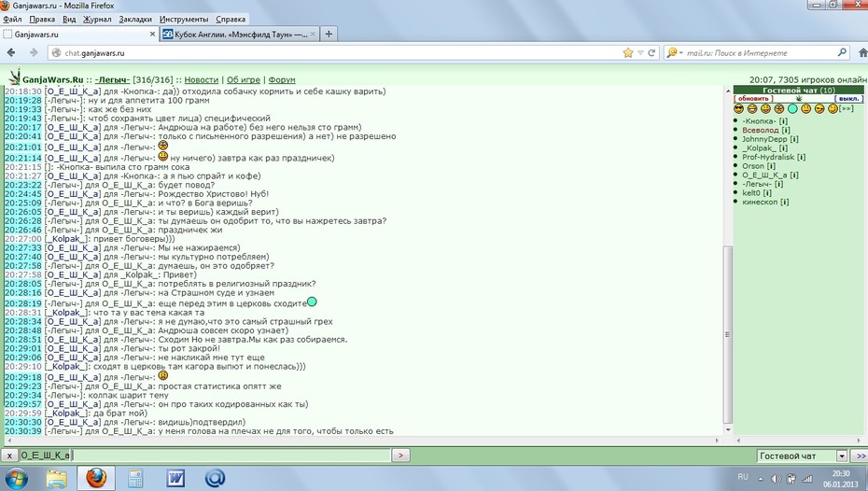The height and width of the screenshot is (491, 868).
Task: Insert the winking eighth smiley
Action: coord(833,108)
